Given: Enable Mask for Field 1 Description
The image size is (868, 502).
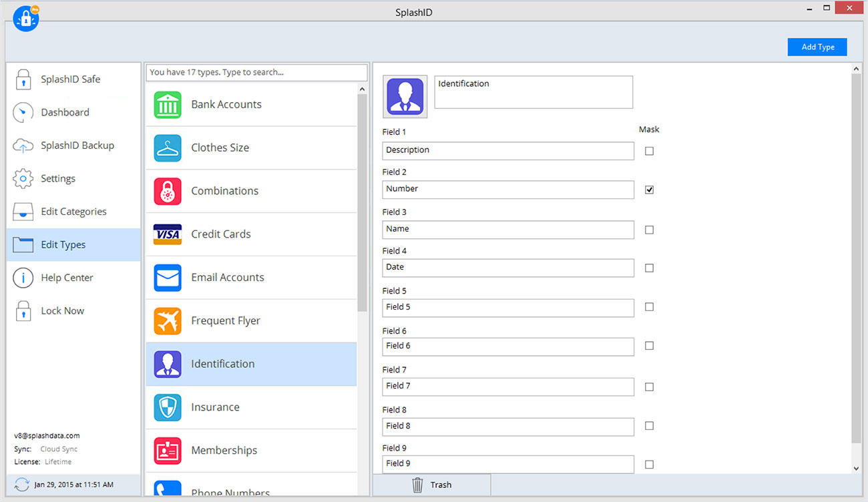Looking at the screenshot, I should 649,151.
